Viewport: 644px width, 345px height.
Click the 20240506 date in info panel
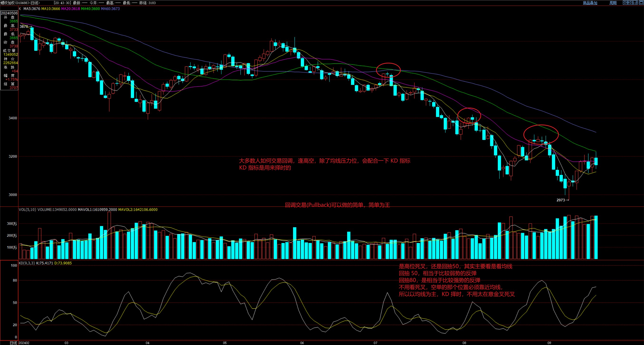coord(9,13)
